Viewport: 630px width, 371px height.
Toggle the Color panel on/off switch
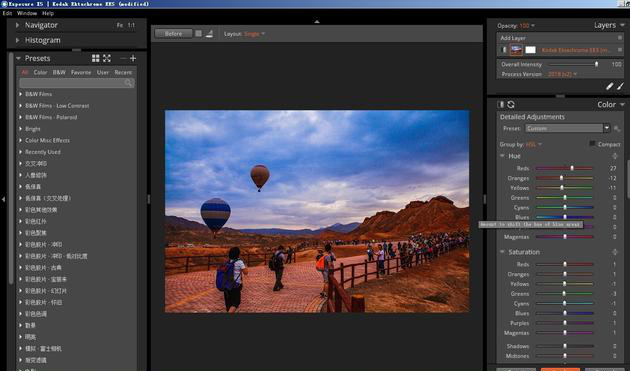[501, 105]
